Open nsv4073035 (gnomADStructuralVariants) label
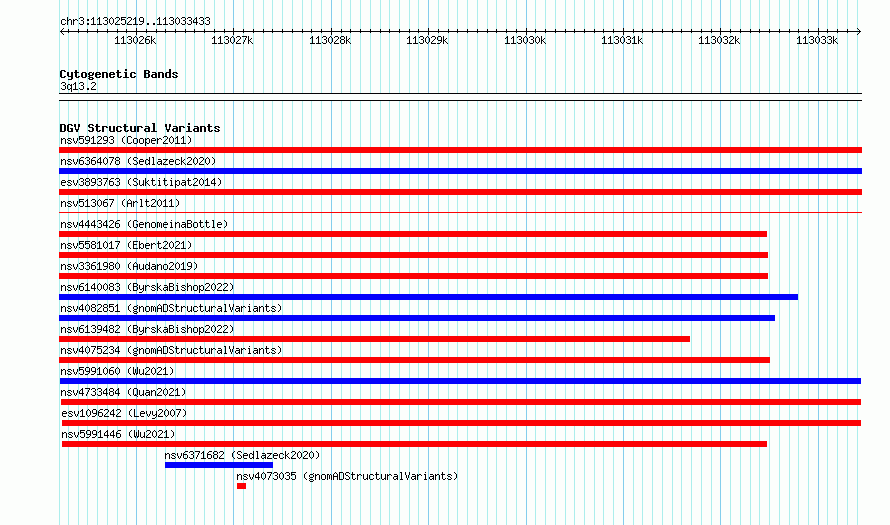The height and width of the screenshot is (525, 890). pos(347,476)
